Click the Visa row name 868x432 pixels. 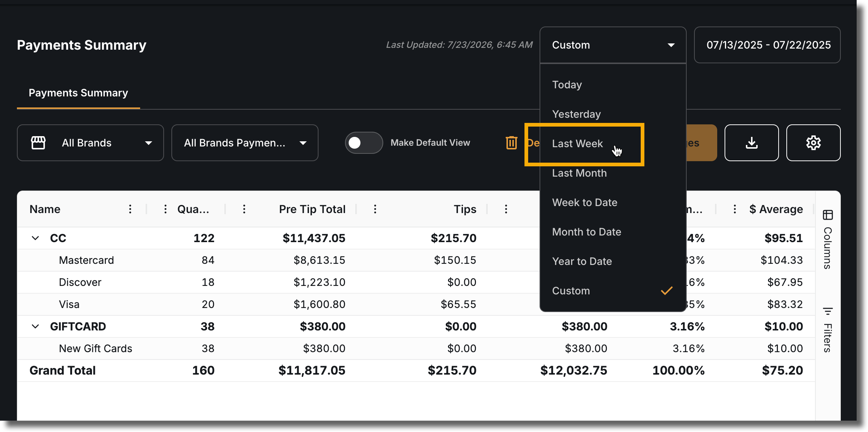tap(69, 304)
